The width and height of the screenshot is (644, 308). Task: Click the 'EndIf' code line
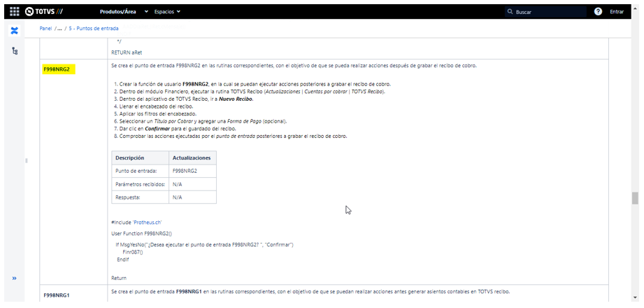[x=123, y=260]
